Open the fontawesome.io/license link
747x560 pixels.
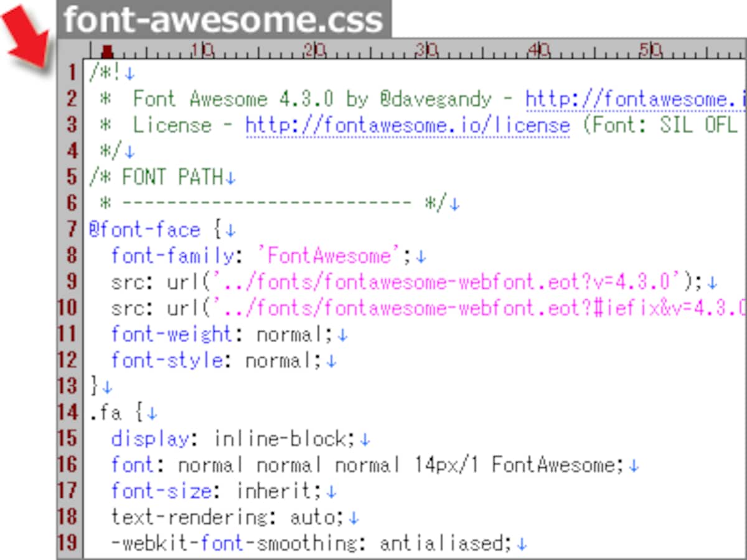click(x=408, y=126)
